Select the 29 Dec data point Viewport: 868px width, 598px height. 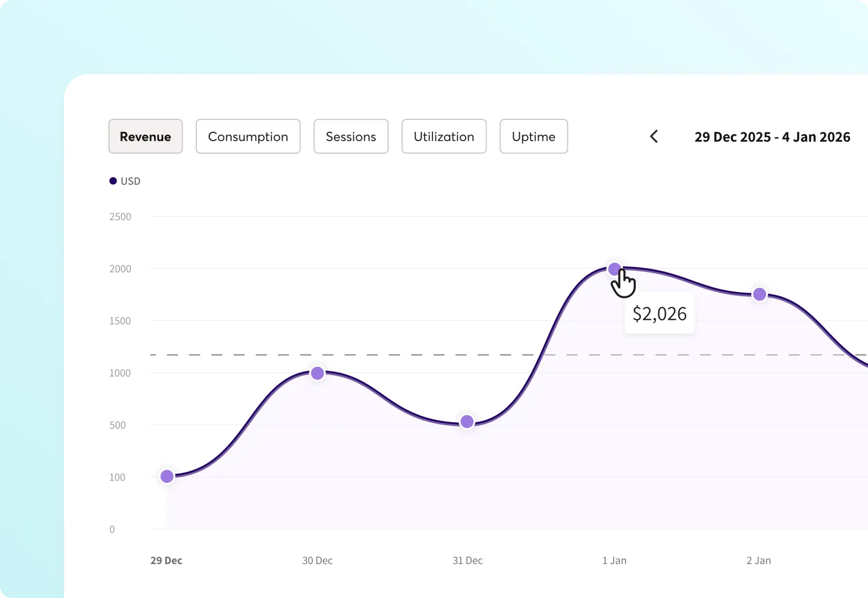coord(167,476)
